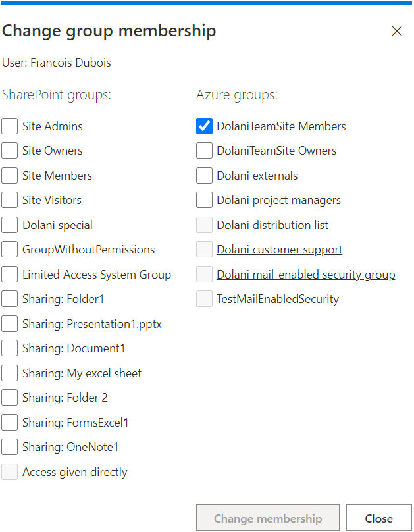Viewport: 414px width, 532px height.
Task: Click the DolaniTeamSite Members label
Action: pos(281,126)
